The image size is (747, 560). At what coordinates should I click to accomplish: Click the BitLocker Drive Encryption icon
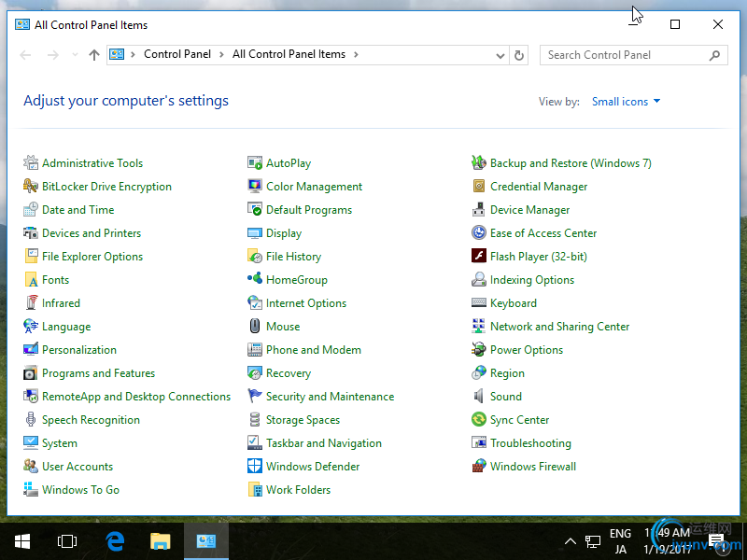pos(31,186)
